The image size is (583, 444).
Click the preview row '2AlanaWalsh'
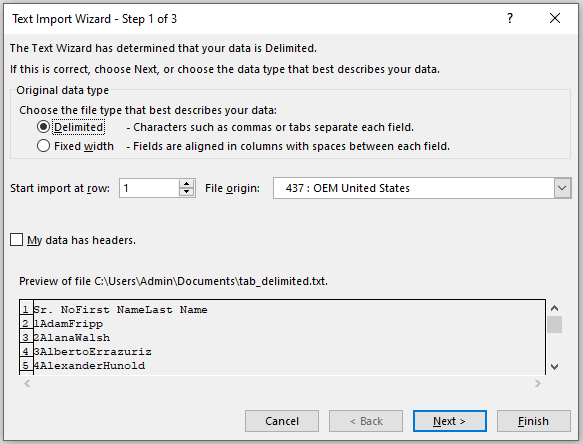[x=72, y=338]
